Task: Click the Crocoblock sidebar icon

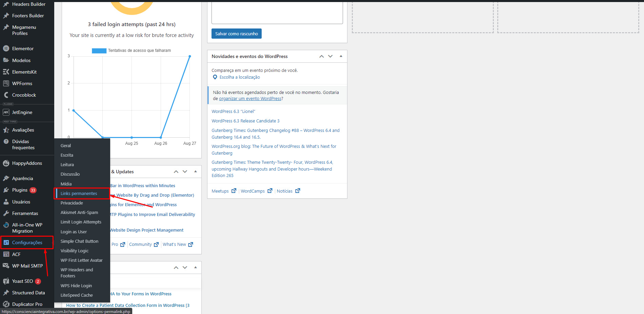Action: pyautogui.click(x=6, y=95)
